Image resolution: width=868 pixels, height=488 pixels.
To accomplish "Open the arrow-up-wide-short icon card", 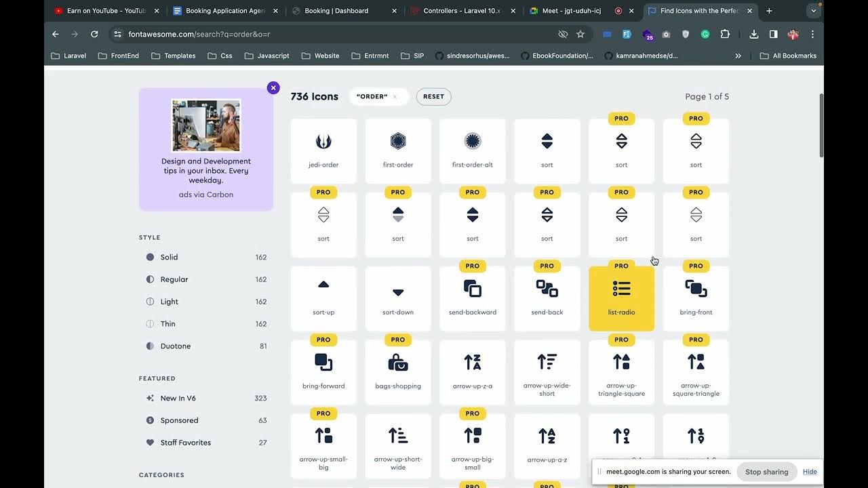I will tap(547, 372).
